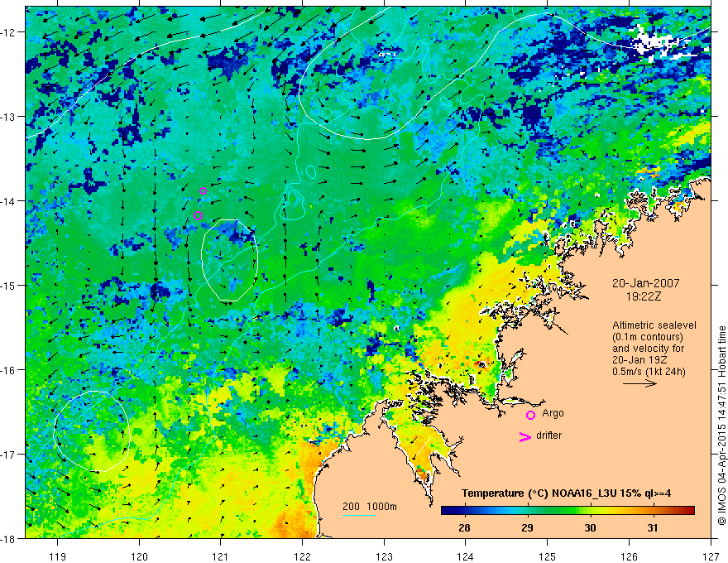Click the smaller Argo float marker near 13.9S
The height and width of the screenshot is (563, 728).
pyautogui.click(x=203, y=191)
